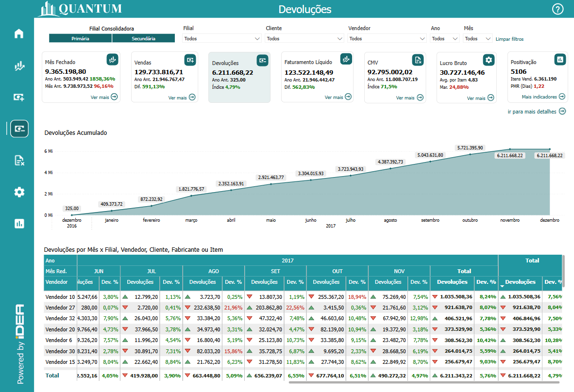Click the CMV card document icon
The width and height of the screenshot is (574, 392).
tap(418, 60)
